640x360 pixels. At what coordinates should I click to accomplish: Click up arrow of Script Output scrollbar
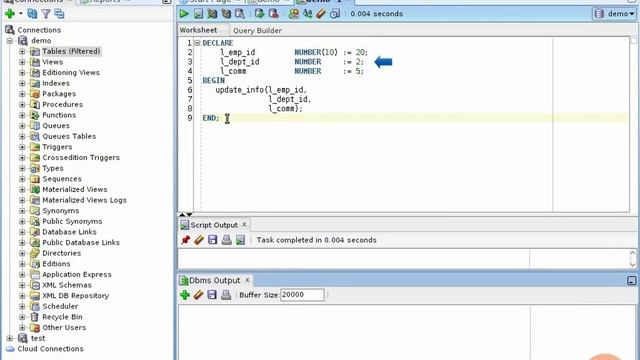(x=633, y=253)
